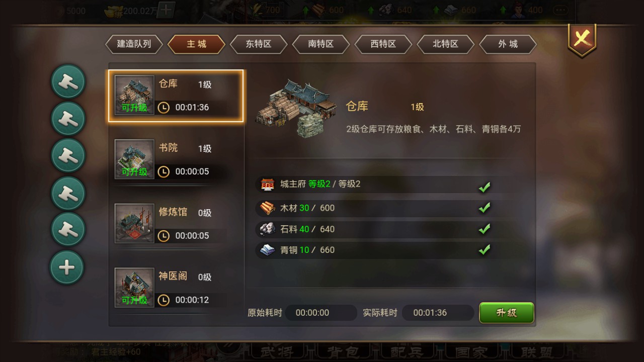
Task: Click the 仓库 list item thumbnail
Action: (x=134, y=96)
